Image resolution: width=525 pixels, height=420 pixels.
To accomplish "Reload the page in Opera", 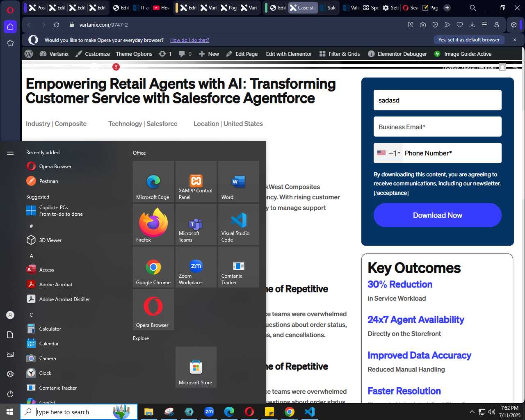I will tap(57, 25).
